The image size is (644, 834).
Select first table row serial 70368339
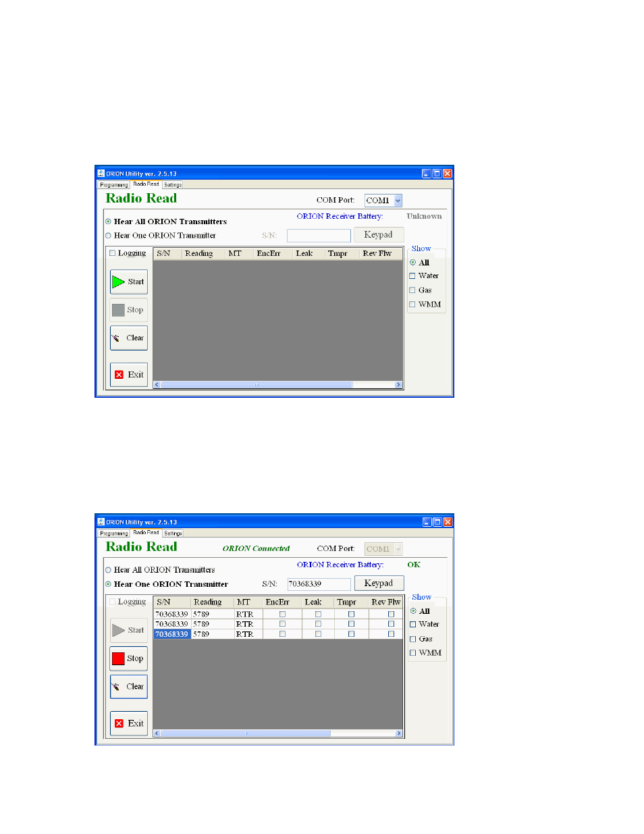172,615
